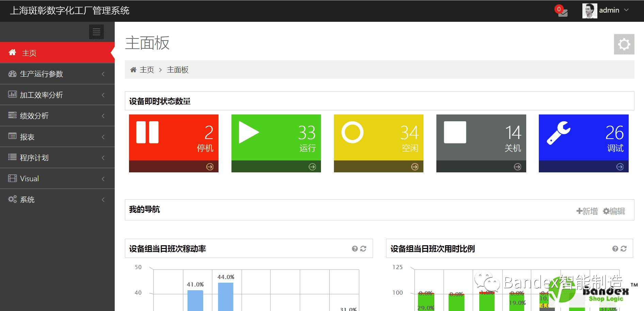This screenshot has width=644, height=311.
Task: Click the arrow at bottom of 停机 tile
Action: 210,167
